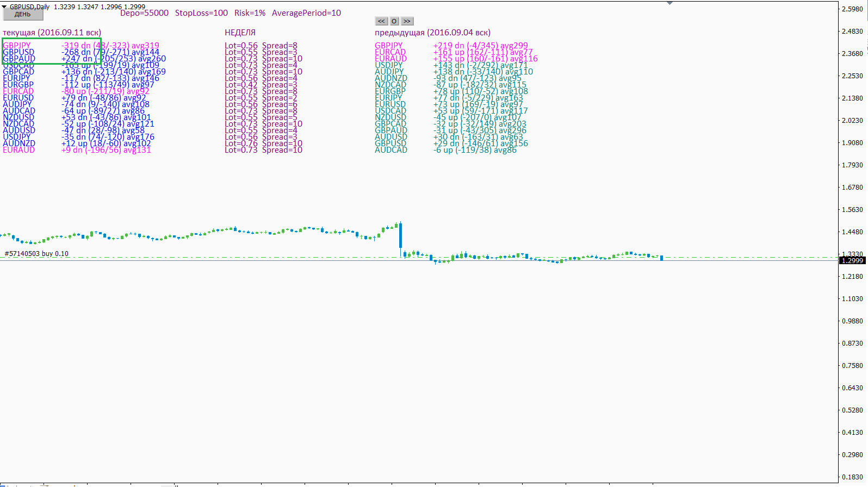The height and width of the screenshot is (487, 868).
Task: Click the Lot=0.42 Spread=3 entry
Action: pos(261,85)
